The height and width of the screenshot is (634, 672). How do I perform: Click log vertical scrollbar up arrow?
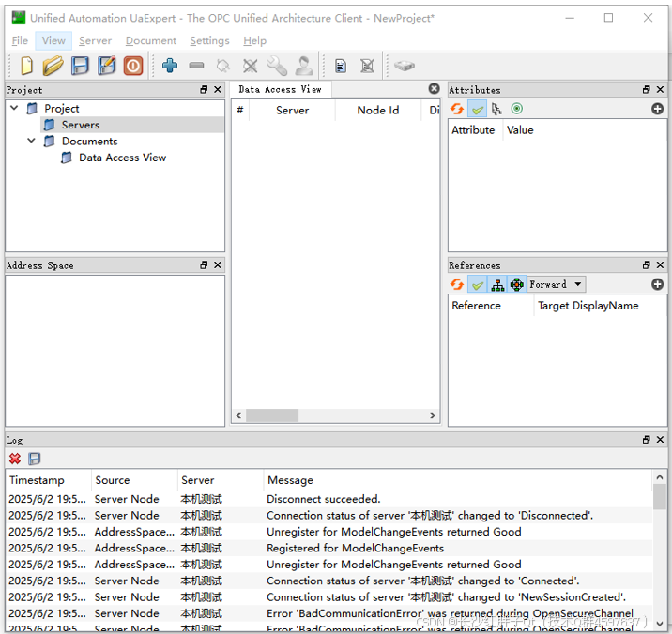(x=659, y=476)
